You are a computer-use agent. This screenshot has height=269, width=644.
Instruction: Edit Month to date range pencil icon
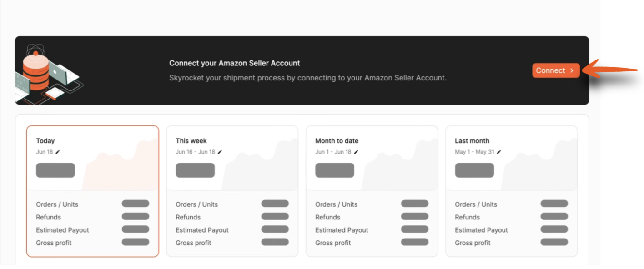(x=357, y=152)
